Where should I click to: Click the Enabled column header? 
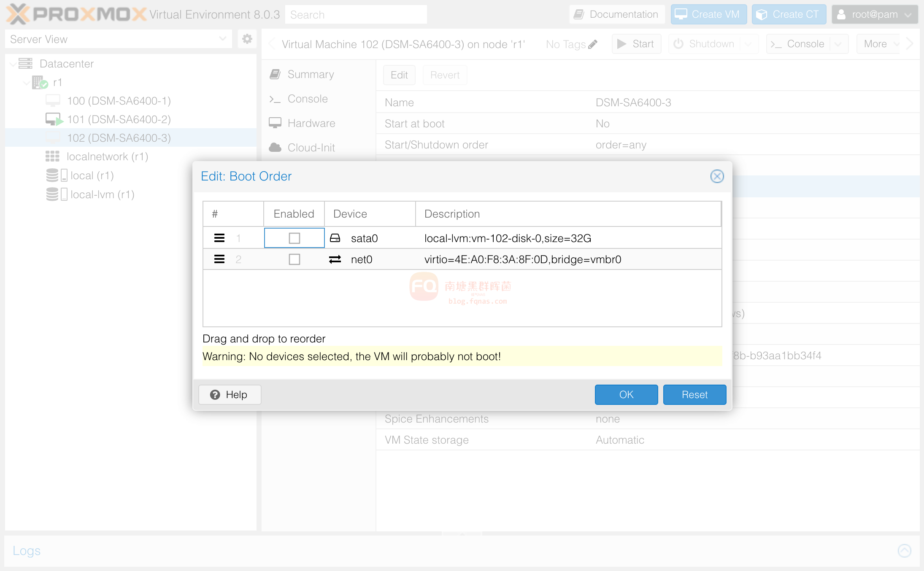[x=294, y=214]
